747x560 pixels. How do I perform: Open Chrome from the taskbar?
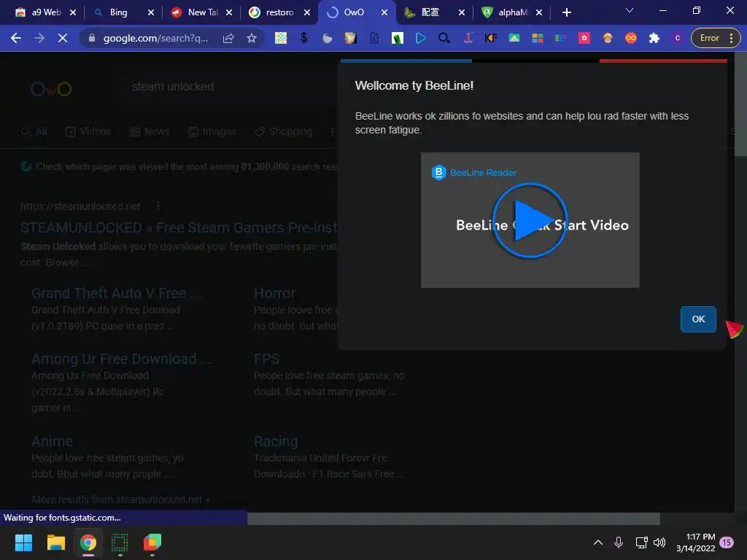[x=88, y=542]
